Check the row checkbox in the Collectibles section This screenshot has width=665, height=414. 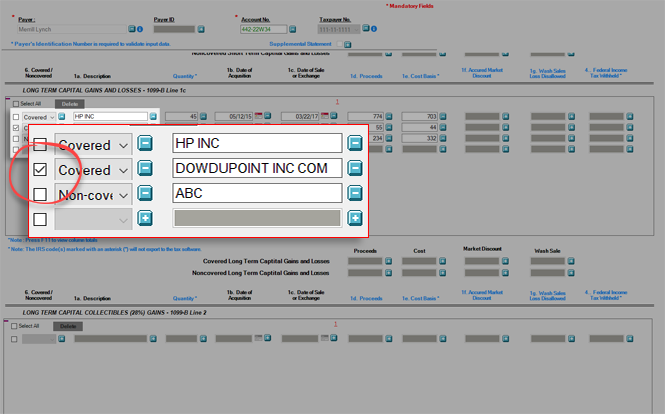tap(14, 339)
